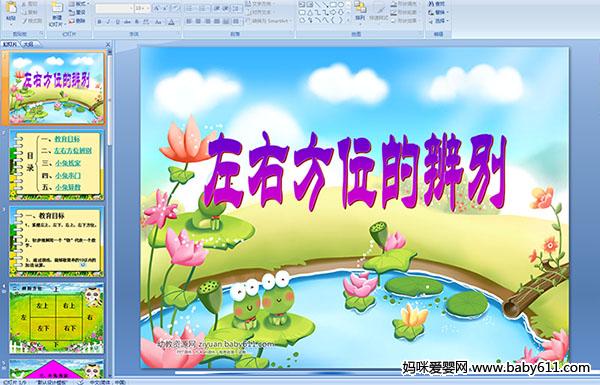The height and width of the screenshot is (385, 600).
Task: Select the 目录 contents slide thumbnail
Action: pos(57,165)
